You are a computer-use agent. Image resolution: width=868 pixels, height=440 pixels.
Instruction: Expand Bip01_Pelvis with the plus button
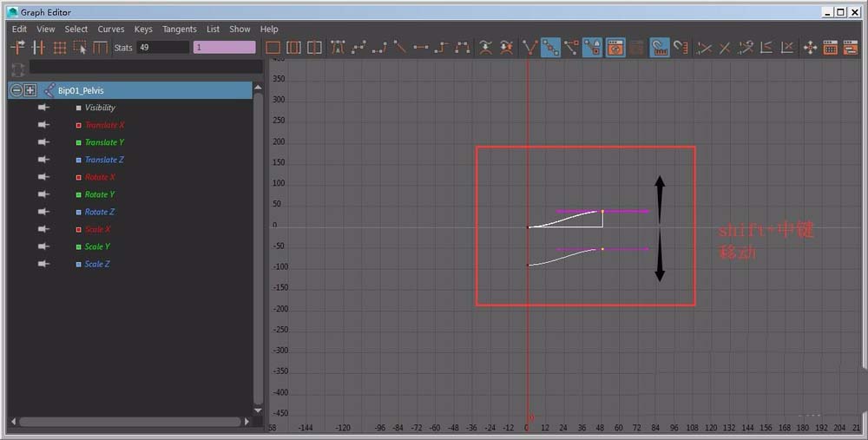30,90
